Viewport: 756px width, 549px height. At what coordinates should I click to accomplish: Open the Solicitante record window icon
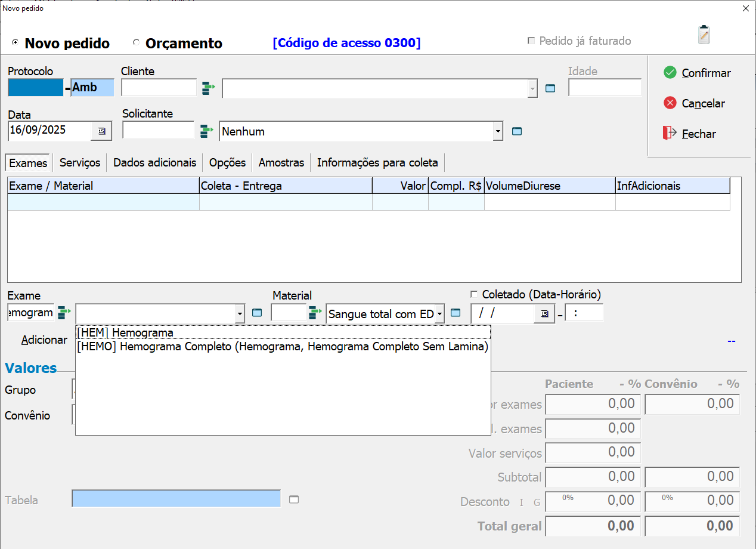(517, 131)
